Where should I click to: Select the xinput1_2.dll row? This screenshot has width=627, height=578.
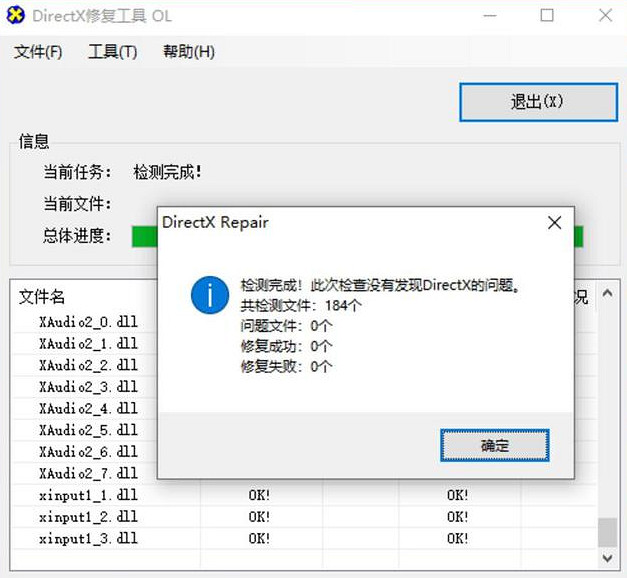coord(304,516)
